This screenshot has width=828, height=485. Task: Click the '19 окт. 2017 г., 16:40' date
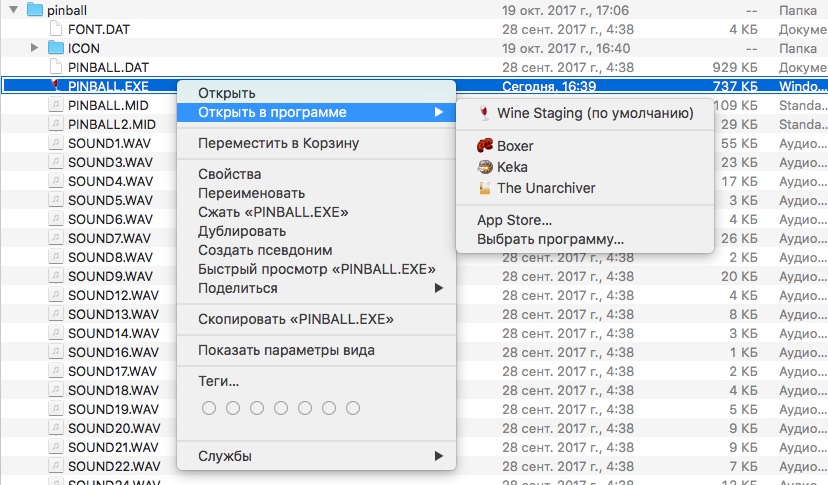pyautogui.click(x=566, y=48)
